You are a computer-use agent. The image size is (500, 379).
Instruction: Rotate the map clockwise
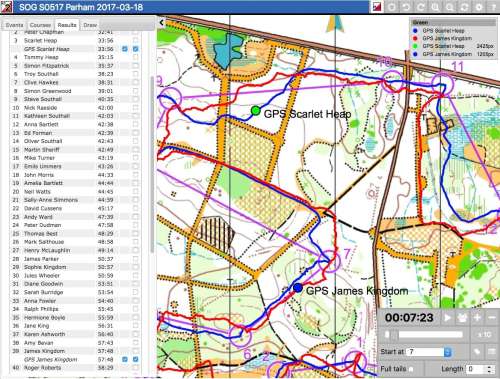[x=421, y=7]
